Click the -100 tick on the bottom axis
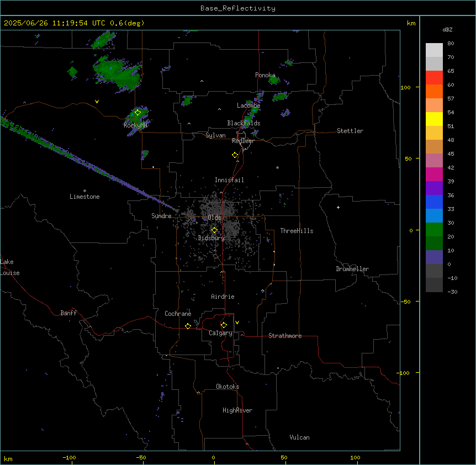Image resolution: width=476 pixels, height=465 pixels. (x=69, y=457)
